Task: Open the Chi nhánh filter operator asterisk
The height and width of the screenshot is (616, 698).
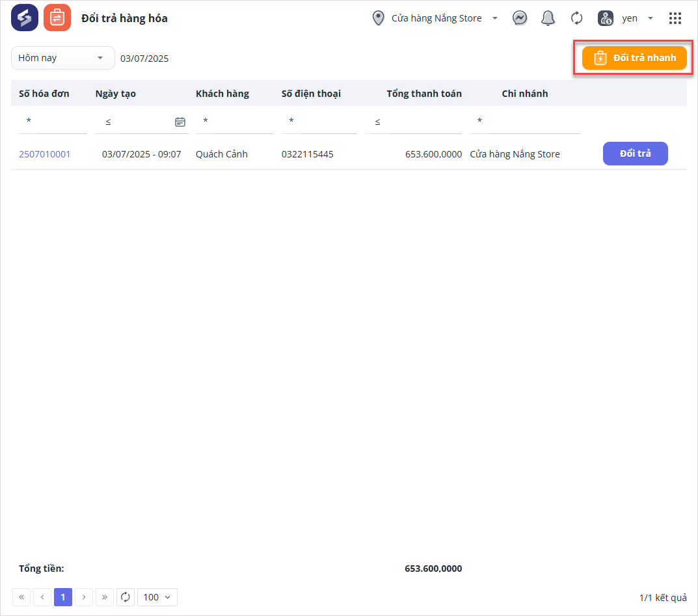Action: [479, 121]
